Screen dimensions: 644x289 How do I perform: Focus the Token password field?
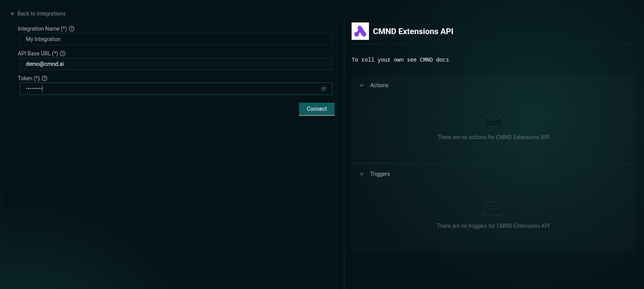pyautogui.click(x=176, y=89)
